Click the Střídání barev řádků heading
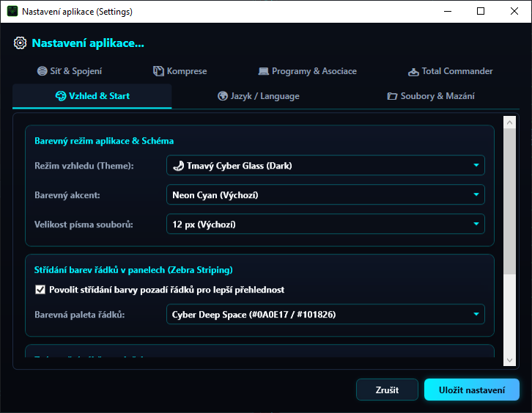532x413 pixels. click(133, 270)
